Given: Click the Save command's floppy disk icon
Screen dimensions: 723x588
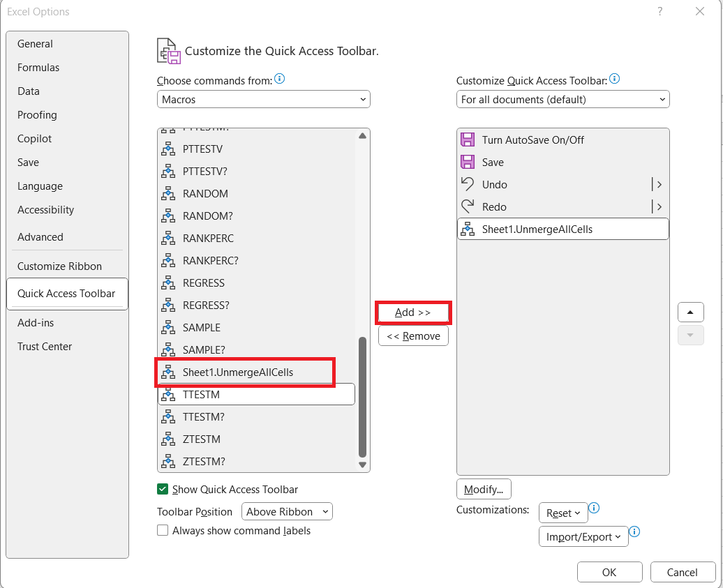Looking at the screenshot, I should 468,163.
